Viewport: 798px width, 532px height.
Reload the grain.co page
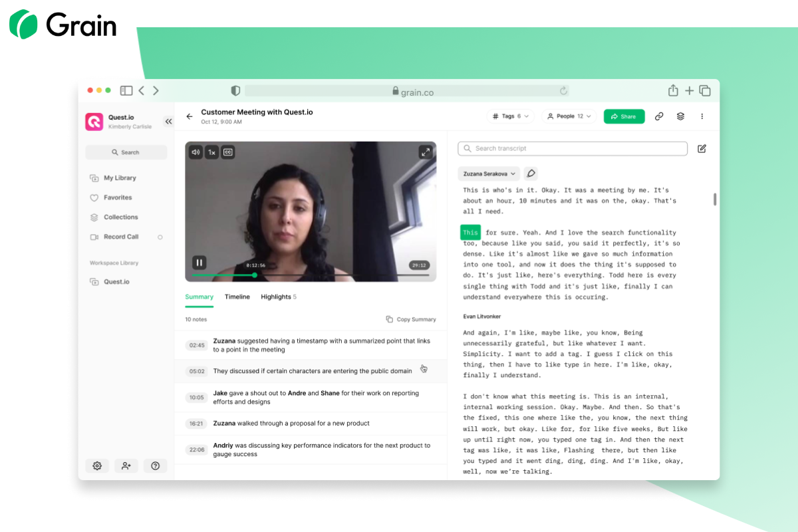tap(563, 91)
